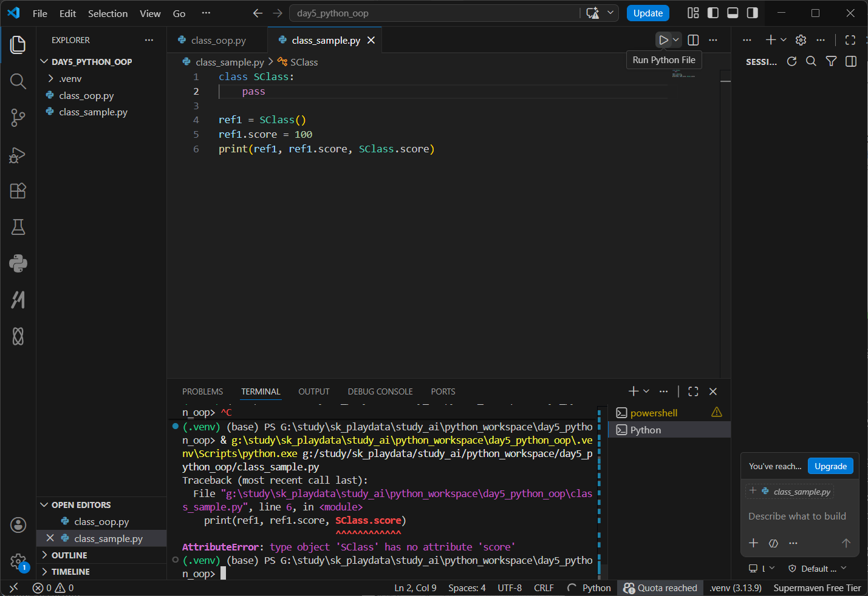Go forward with the navigation arrow

pyautogui.click(x=278, y=13)
